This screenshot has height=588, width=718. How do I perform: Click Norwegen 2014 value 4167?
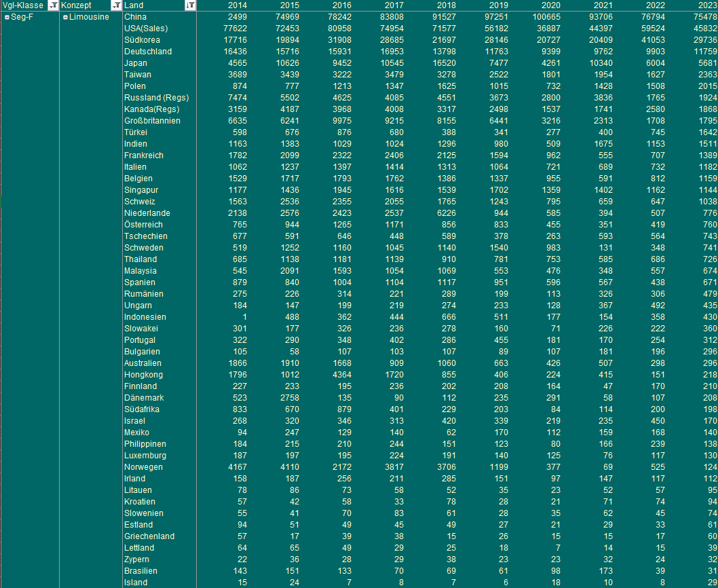[x=238, y=467]
